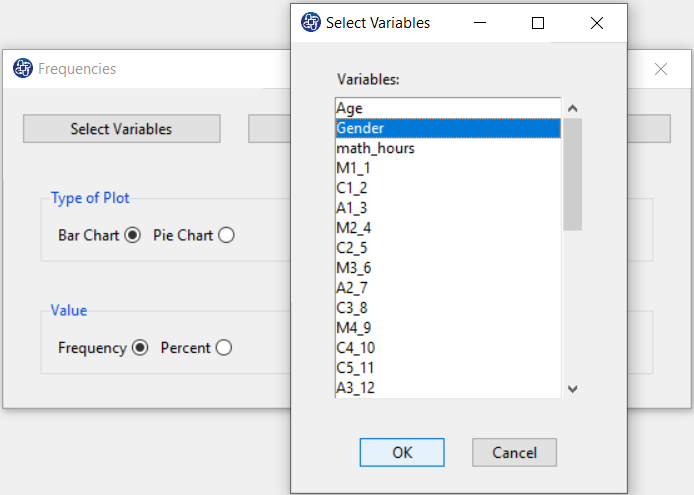Pick math_hours from the variables list
Viewport: 694px width, 495px height.
(x=448, y=148)
